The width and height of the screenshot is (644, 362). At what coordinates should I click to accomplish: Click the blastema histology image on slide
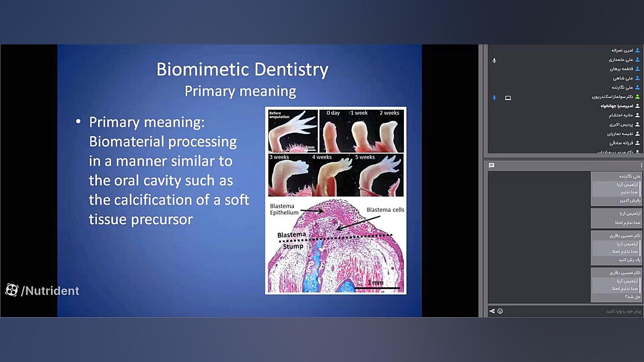[336, 246]
